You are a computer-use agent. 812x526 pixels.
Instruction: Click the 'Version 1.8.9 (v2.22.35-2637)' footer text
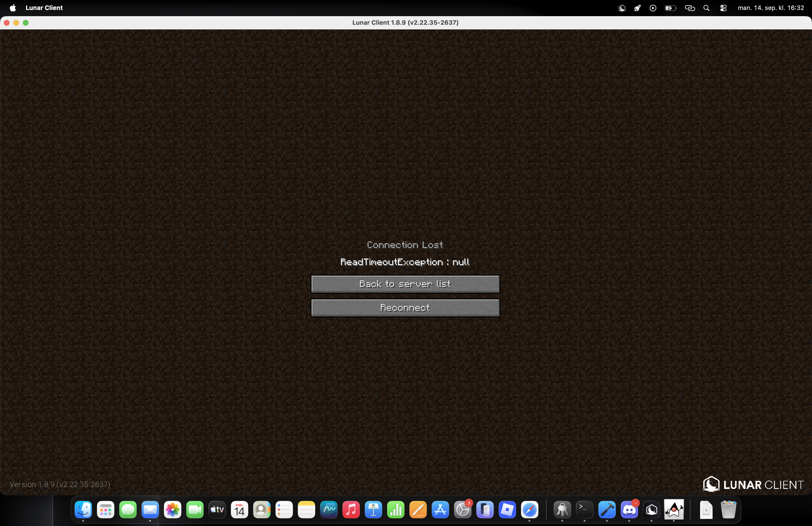click(60, 484)
